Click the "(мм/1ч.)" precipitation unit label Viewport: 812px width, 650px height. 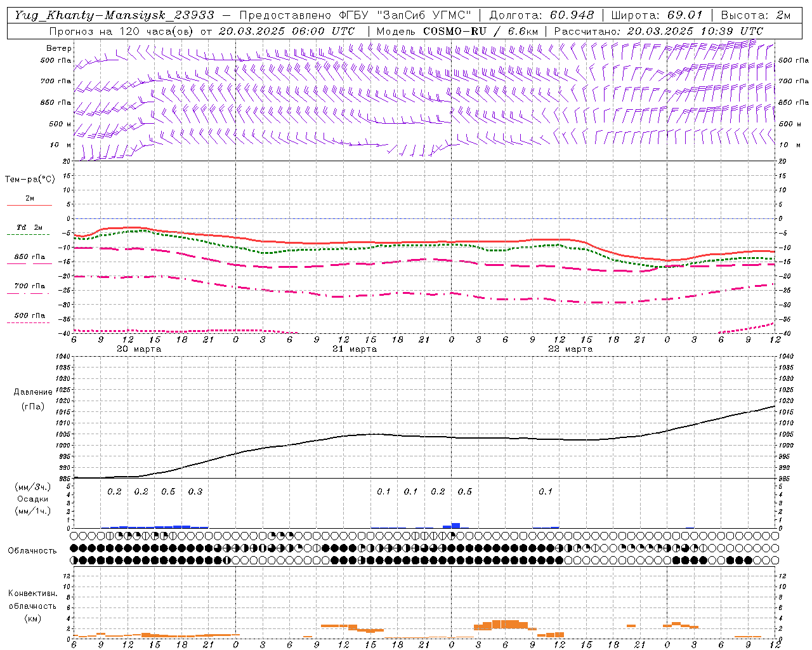click(x=34, y=511)
